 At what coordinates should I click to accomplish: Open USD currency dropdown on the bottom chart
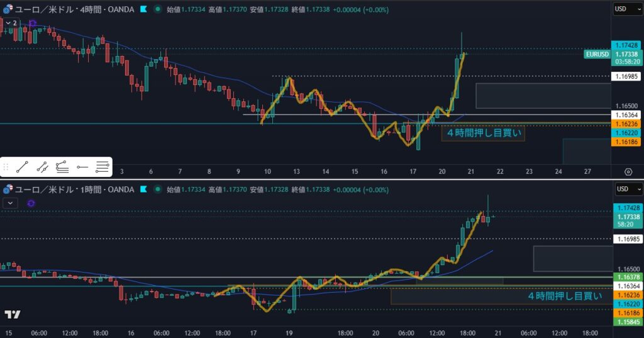pyautogui.click(x=627, y=189)
